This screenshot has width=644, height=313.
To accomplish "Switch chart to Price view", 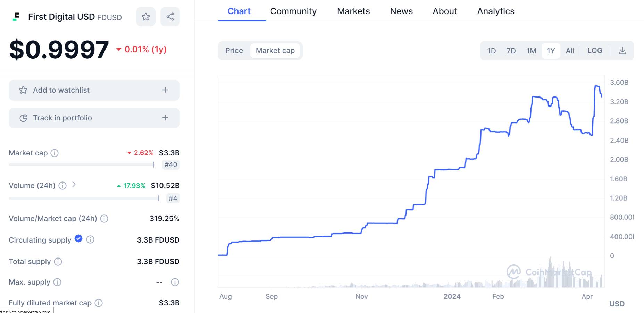I will pos(234,51).
